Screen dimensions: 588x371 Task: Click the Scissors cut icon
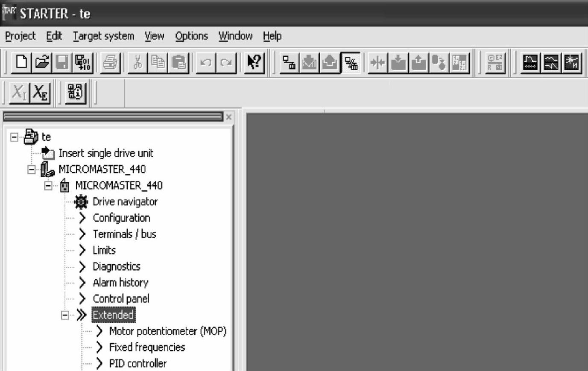[137, 63]
